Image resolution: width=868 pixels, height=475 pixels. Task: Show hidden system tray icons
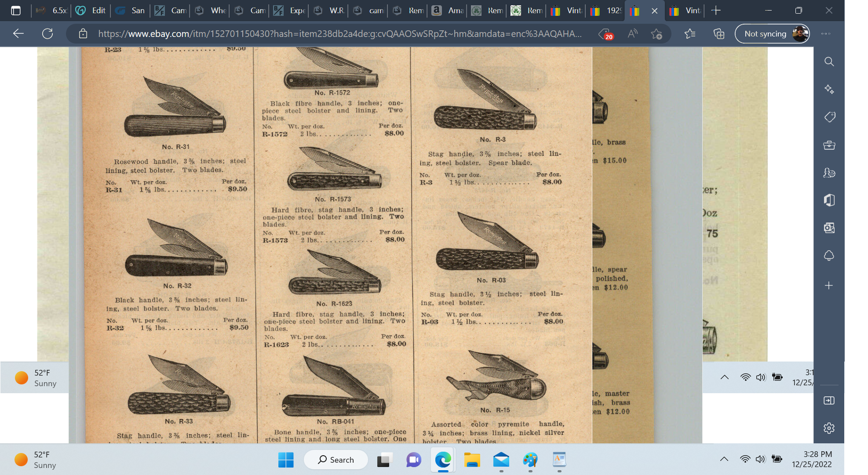(x=724, y=459)
